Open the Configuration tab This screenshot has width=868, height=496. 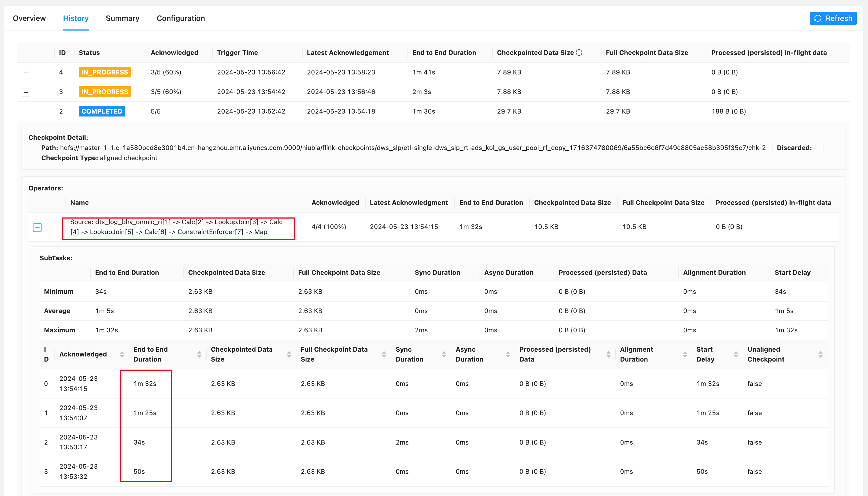point(181,18)
